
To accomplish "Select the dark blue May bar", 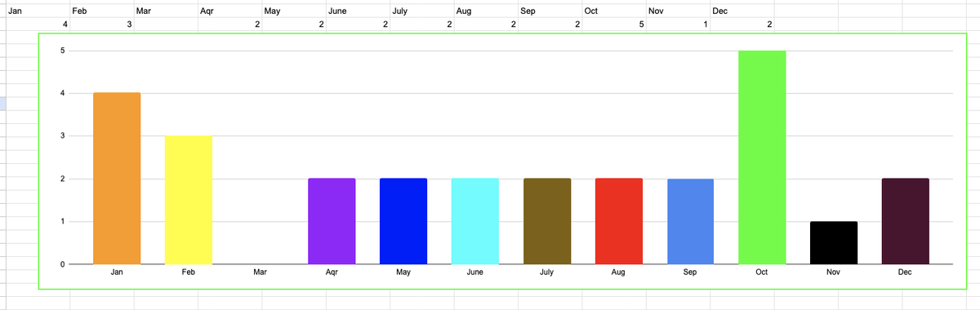I will pyautogui.click(x=403, y=221).
